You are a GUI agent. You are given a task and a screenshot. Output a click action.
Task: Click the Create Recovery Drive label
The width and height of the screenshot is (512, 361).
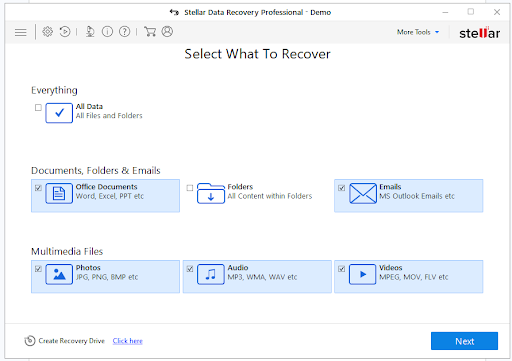tap(72, 341)
